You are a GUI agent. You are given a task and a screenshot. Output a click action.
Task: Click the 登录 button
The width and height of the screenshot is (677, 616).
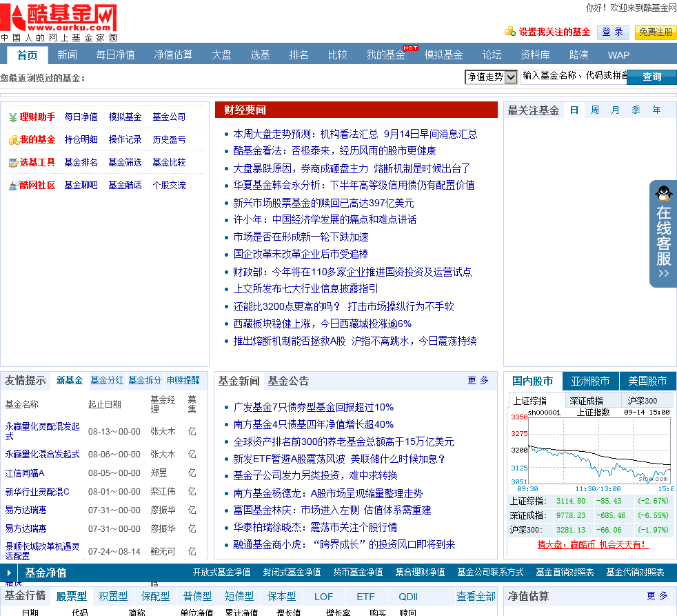point(612,32)
